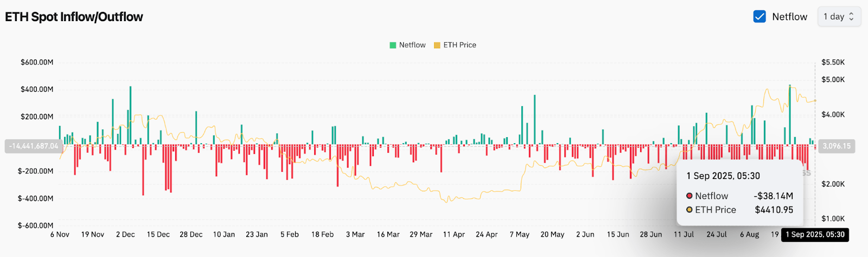Screen dimensions: 868x257
Task: Click the 15 Dec x-axis date label
Action: coord(158,235)
